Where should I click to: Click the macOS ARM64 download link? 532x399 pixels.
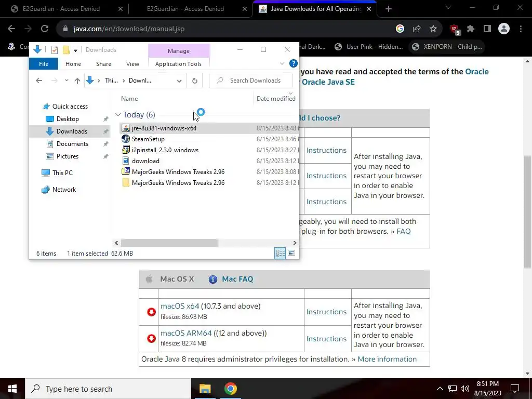[186, 333]
